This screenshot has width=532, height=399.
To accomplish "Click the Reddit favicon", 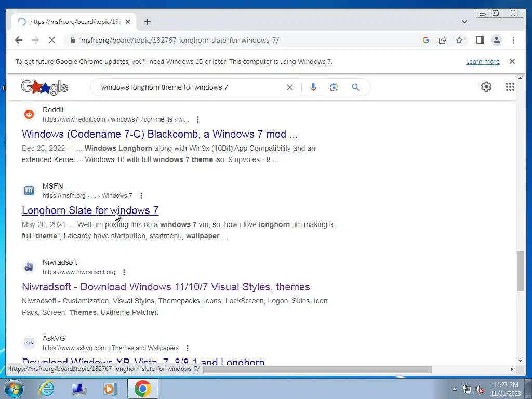I will [x=29, y=114].
